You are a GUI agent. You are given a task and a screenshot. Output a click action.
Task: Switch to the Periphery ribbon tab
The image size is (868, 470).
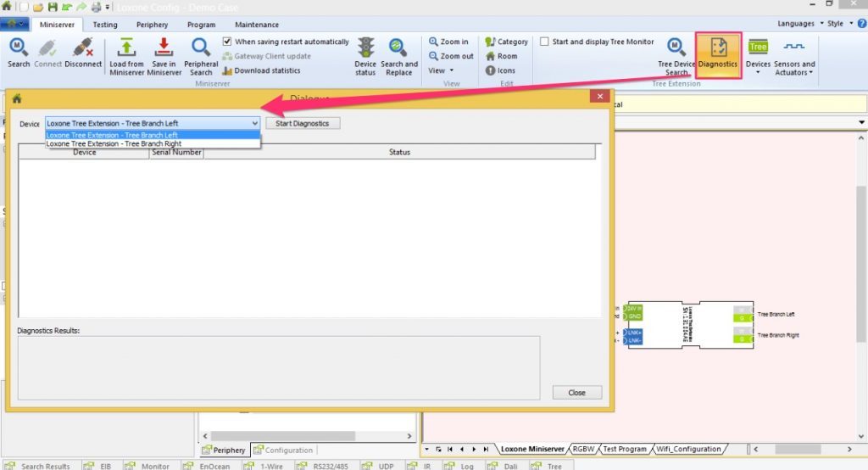(152, 25)
